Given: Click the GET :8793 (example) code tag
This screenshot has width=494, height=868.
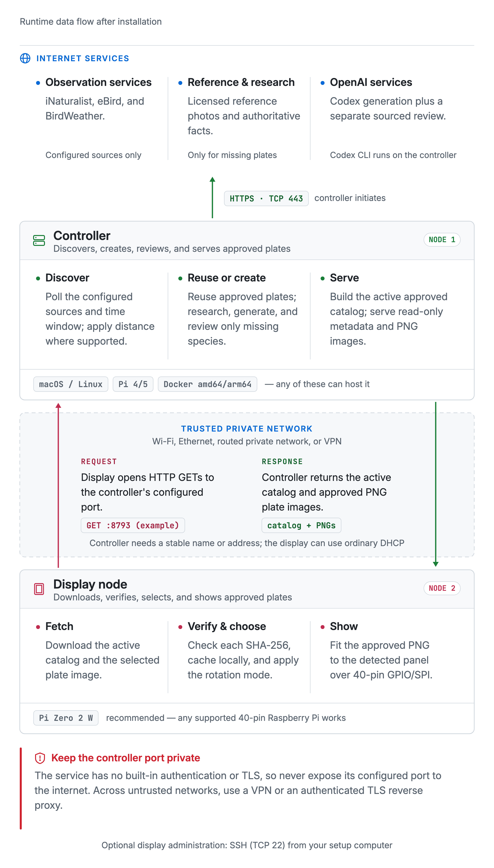Looking at the screenshot, I should click(133, 525).
